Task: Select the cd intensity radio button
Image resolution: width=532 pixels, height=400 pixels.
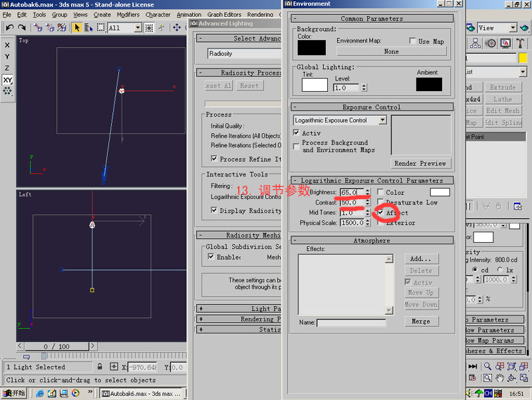Action: 475,270
